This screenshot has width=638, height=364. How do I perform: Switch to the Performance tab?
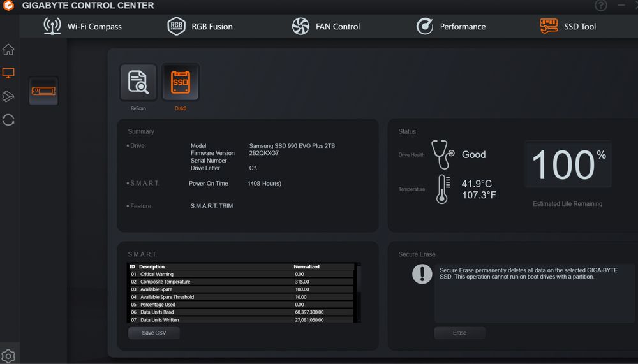coord(451,26)
